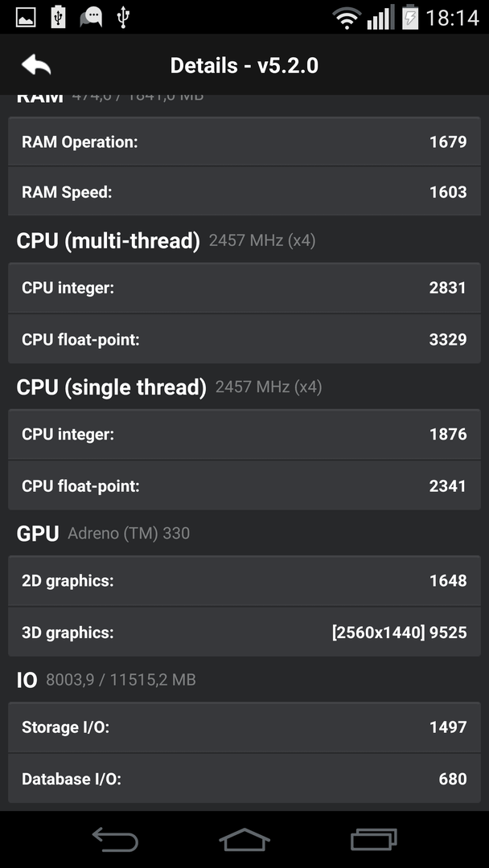Tap the Android back navigation button
Screen dimensions: 489x868
pos(115,838)
